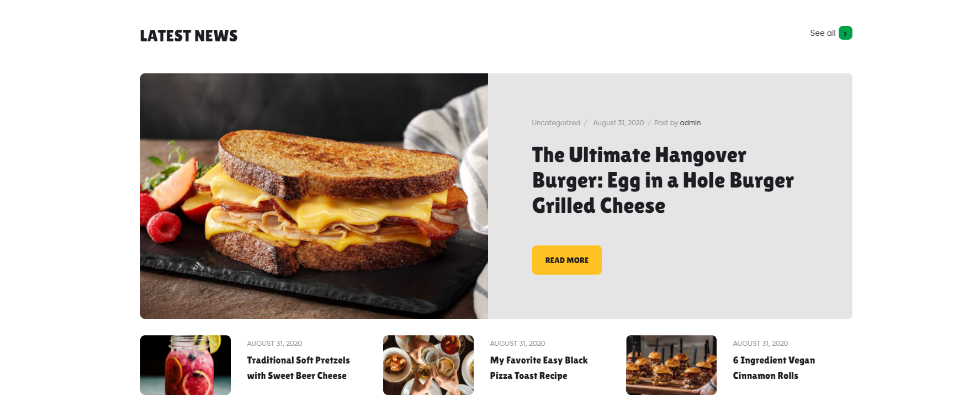Open Traditional Soft Pretzels with Sweet Beer Cheese
Screen dimensions: 980x412
click(x=298, y=368)
